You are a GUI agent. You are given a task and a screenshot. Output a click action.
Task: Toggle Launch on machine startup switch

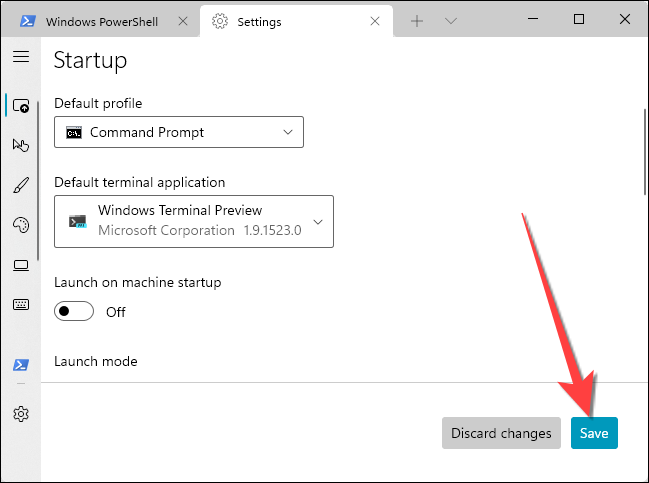(x=74, y=311)
